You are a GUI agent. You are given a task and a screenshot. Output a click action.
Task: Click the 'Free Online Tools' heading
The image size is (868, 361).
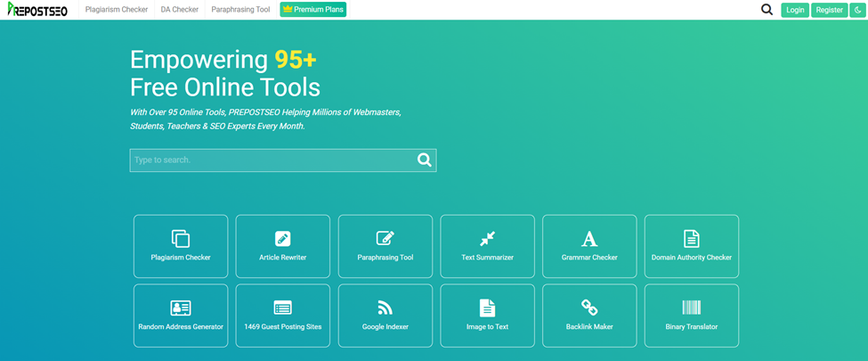(225, 87)
